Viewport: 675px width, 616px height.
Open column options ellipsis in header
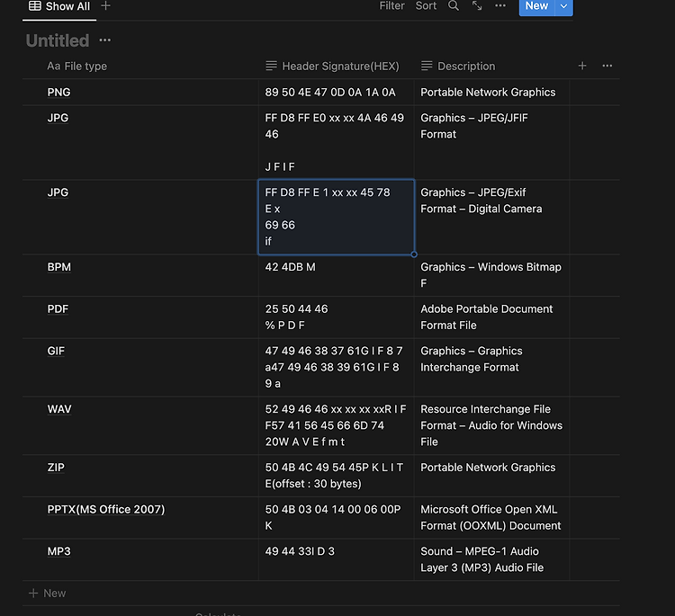click(x=607, y=66)
